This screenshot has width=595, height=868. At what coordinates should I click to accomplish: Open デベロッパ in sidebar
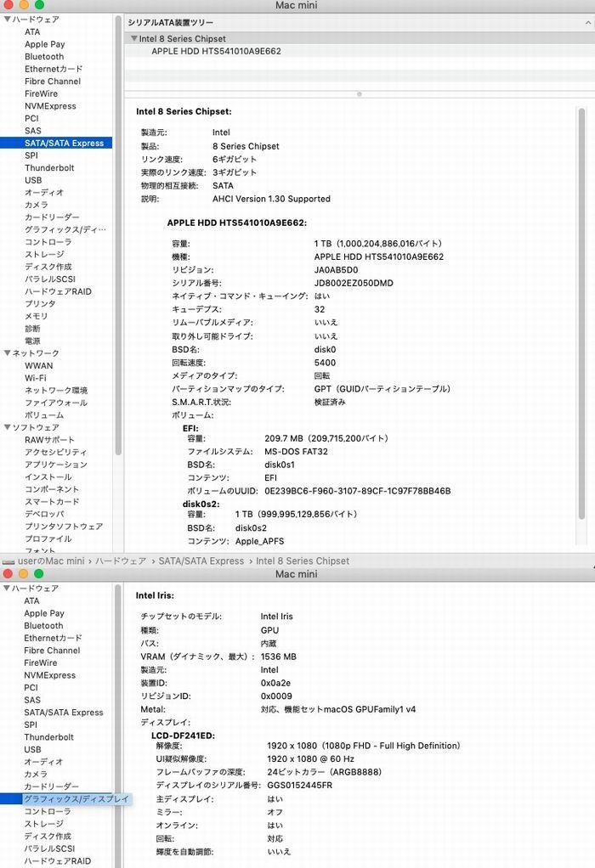(x=44, y=514)
